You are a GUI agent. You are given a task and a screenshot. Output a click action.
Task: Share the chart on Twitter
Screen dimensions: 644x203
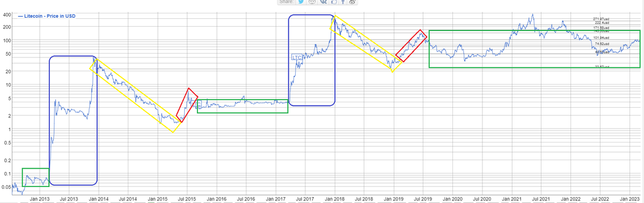(x=301, y=2)
